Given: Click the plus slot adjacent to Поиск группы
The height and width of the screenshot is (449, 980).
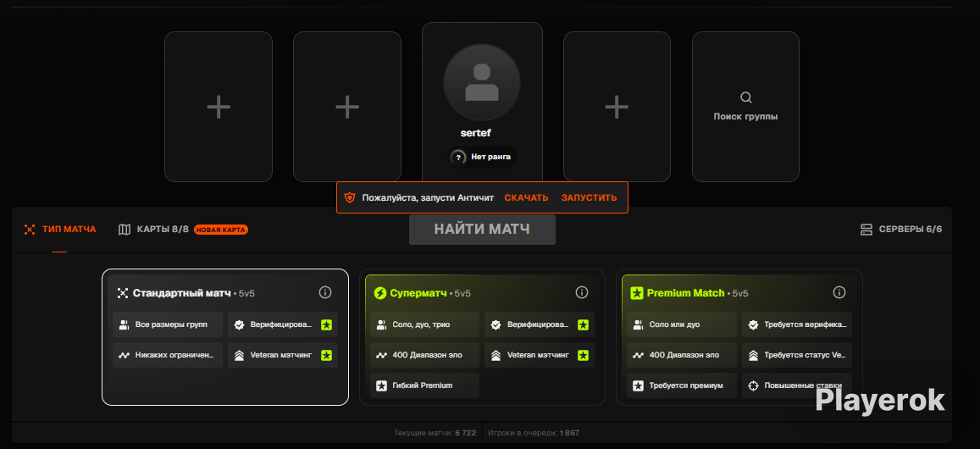Looking at the screenshot, I should point(617,107).
